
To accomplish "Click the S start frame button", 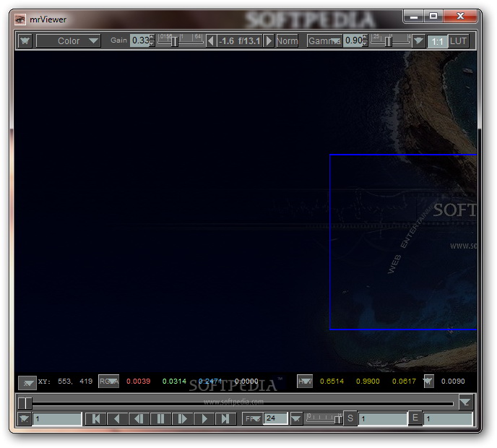I will click(x=350, y=418).
